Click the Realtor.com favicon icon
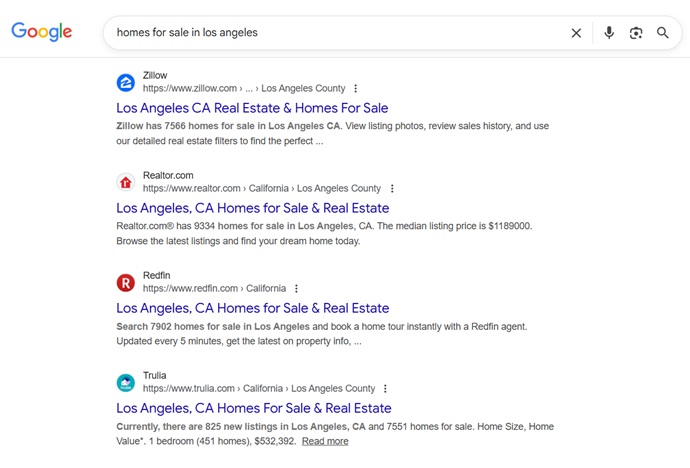Image resolution: width=690 pixels, height=468 pixels. coord(125,182)
